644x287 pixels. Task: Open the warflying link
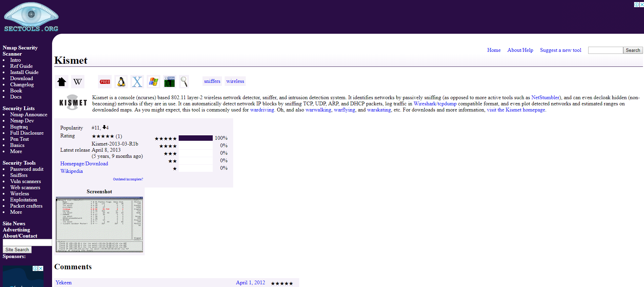344,110
